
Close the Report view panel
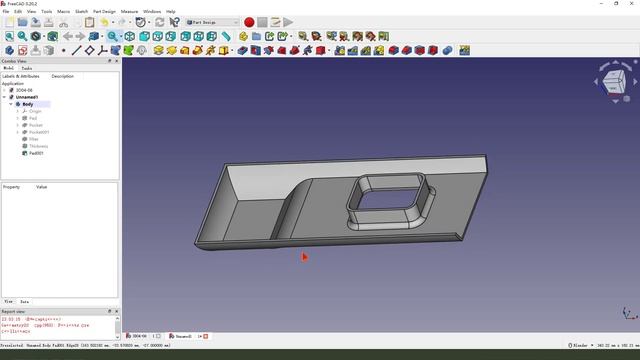point(116,311)
